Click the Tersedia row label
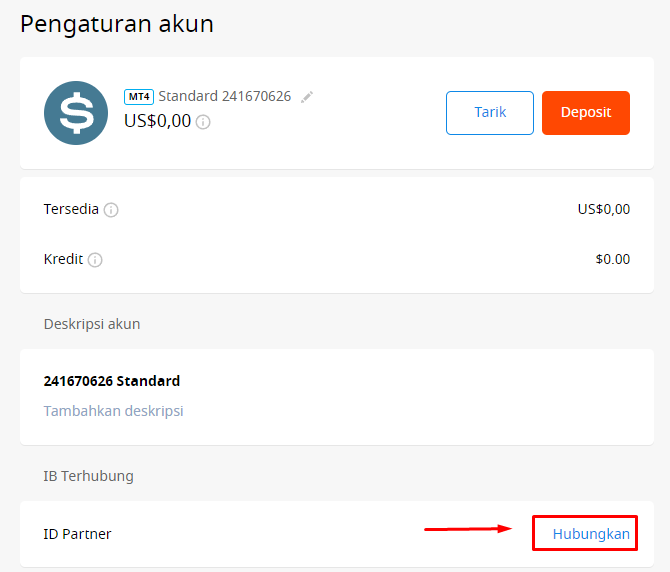670x572 pixels. (x=71, y=209)
